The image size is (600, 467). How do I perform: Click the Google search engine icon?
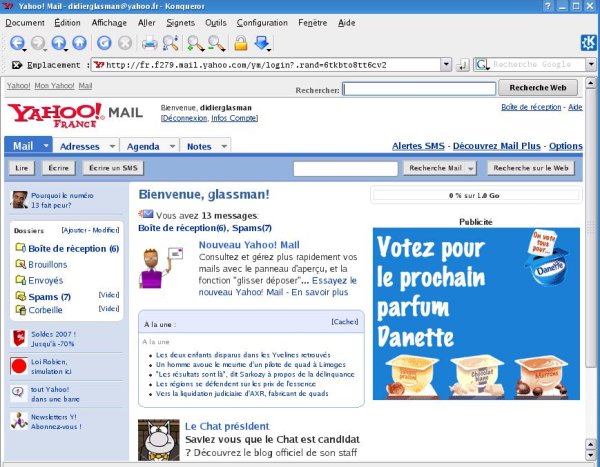tap(482, 64)
